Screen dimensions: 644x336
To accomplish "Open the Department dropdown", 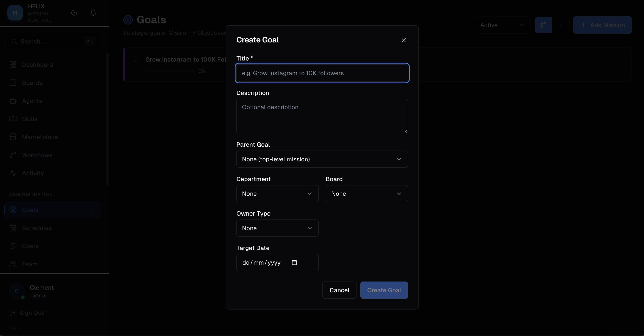I will click(x=277, y=194).
